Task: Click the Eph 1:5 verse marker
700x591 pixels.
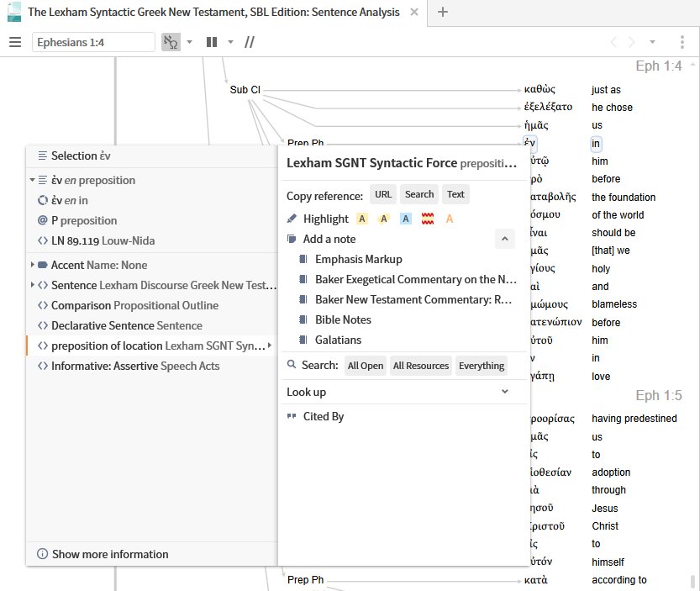Action: click(x=659, y=395)
